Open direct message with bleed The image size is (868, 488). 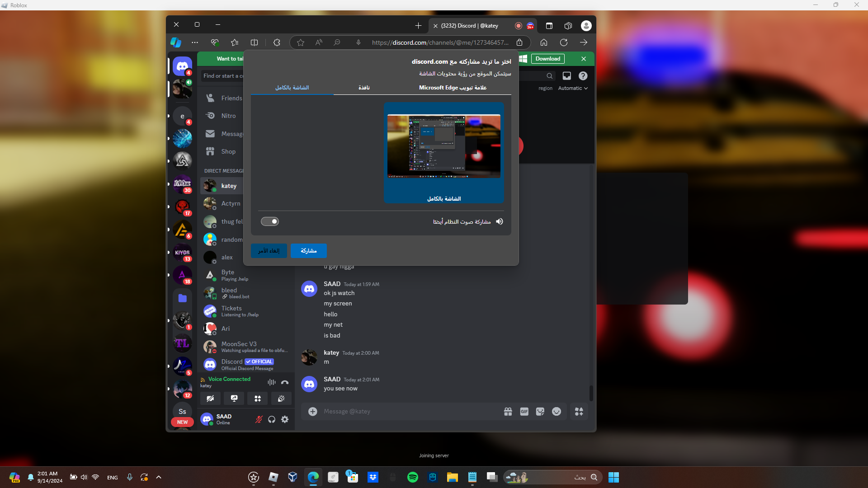(247, 293)
